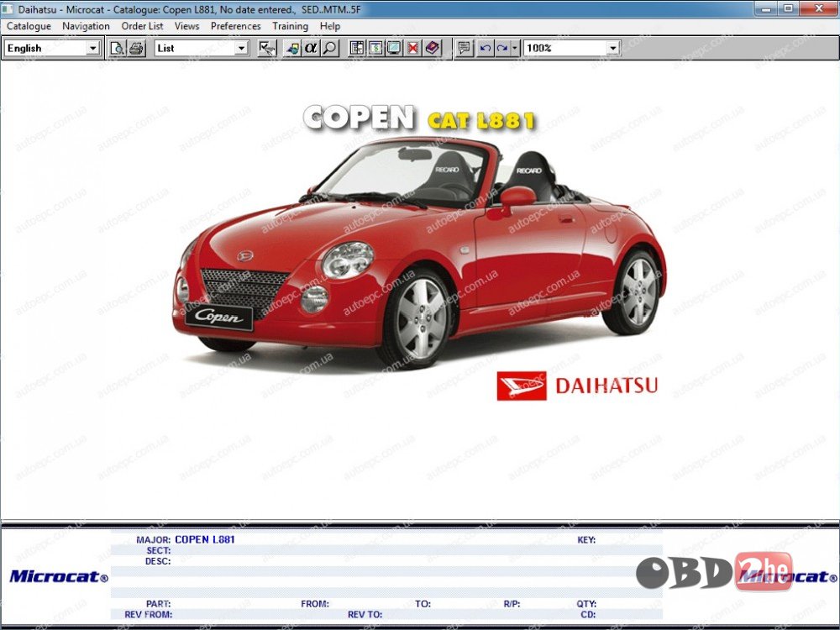
Task: Click the purple book help icon
Action: click(432, 48)
